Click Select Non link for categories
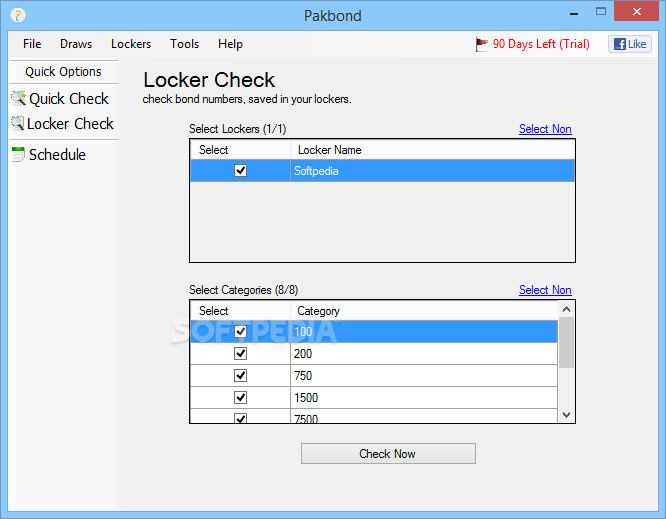The height and width of the screenshot is (519, 666). (x=545, y=290)
